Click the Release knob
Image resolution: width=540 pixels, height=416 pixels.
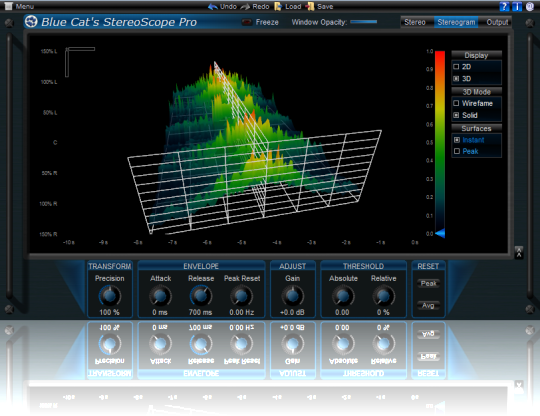[201, 296]
